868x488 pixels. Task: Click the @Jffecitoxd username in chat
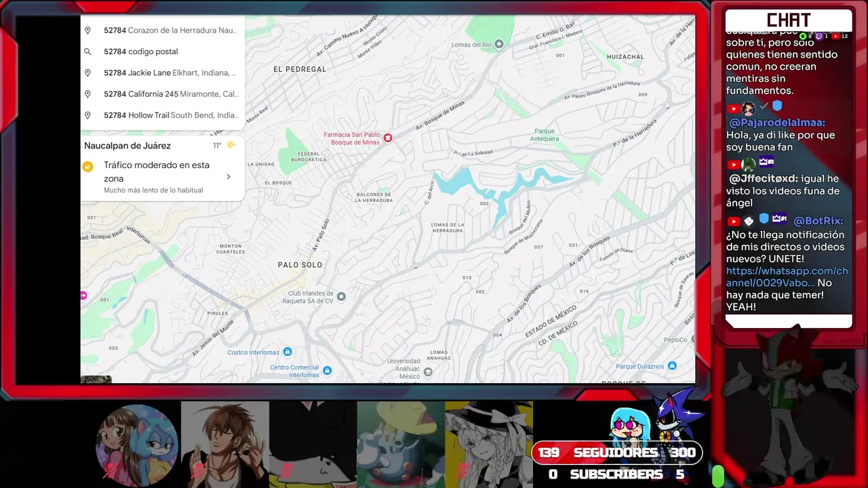click(762, 179)
